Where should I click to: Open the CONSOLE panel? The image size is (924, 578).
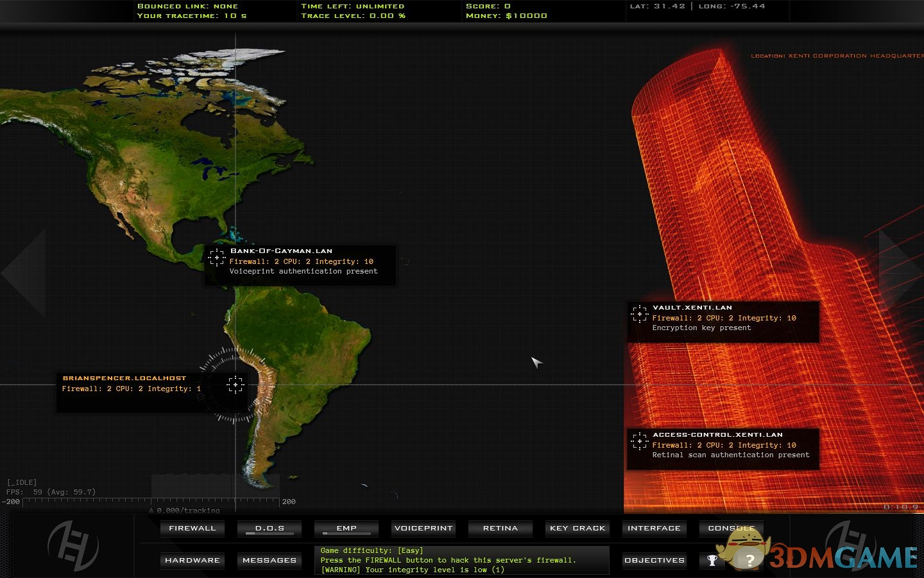(731, 529)
